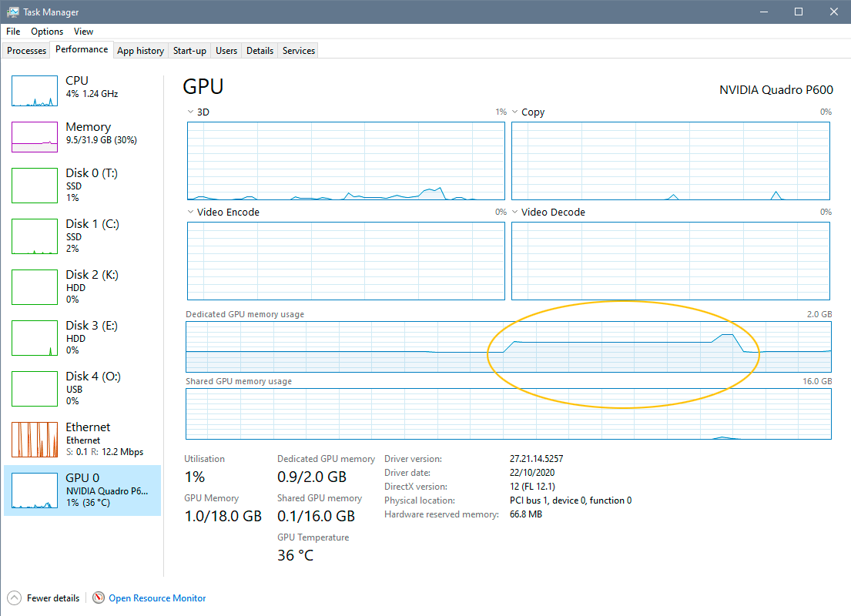Select the Disk 2 (K:) sidebar entry
Screen dimensions: 851x616
(82, 287)
